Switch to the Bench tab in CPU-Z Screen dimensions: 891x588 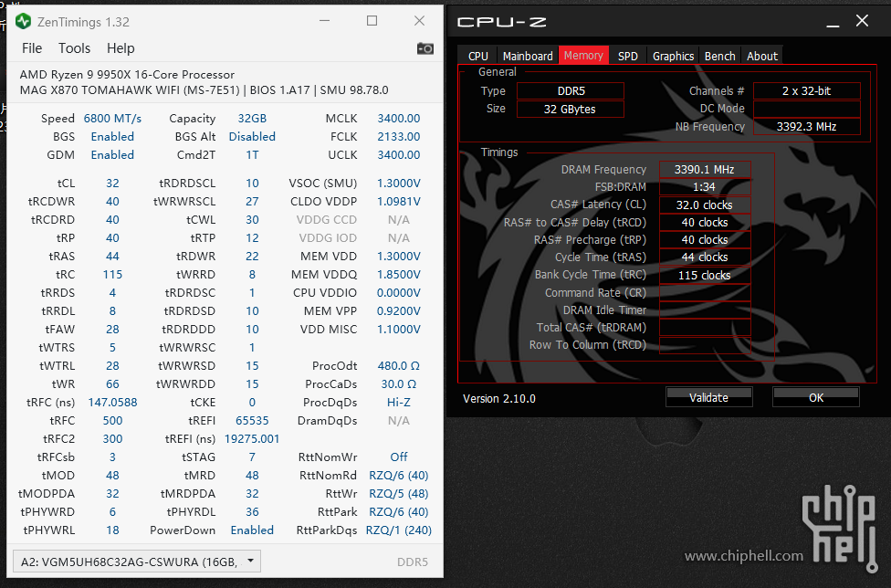[x=720, y=56]
